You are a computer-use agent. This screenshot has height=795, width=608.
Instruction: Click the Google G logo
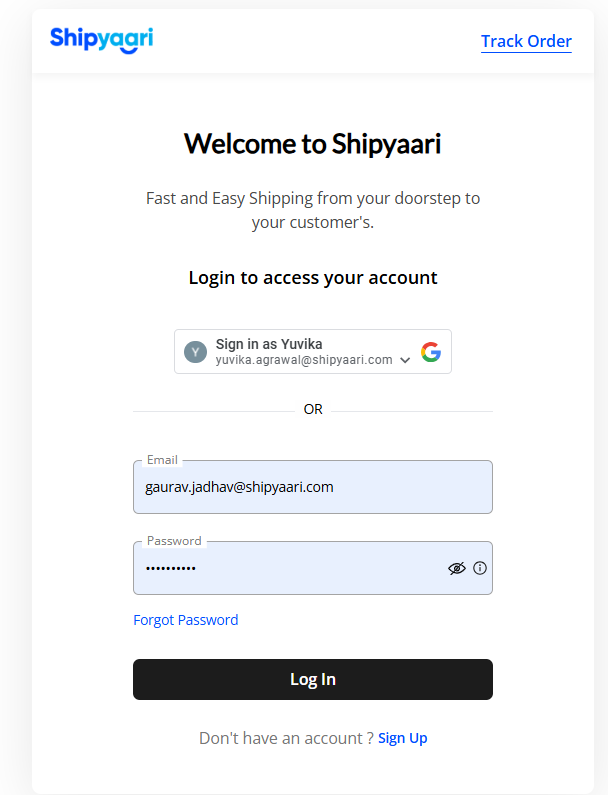tap(431, 352)
